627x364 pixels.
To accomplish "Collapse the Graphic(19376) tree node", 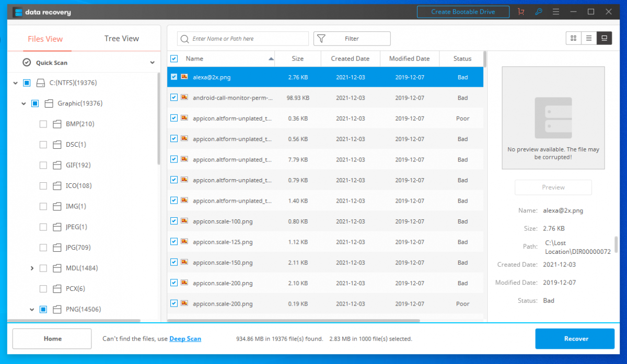I will (24, 103).
